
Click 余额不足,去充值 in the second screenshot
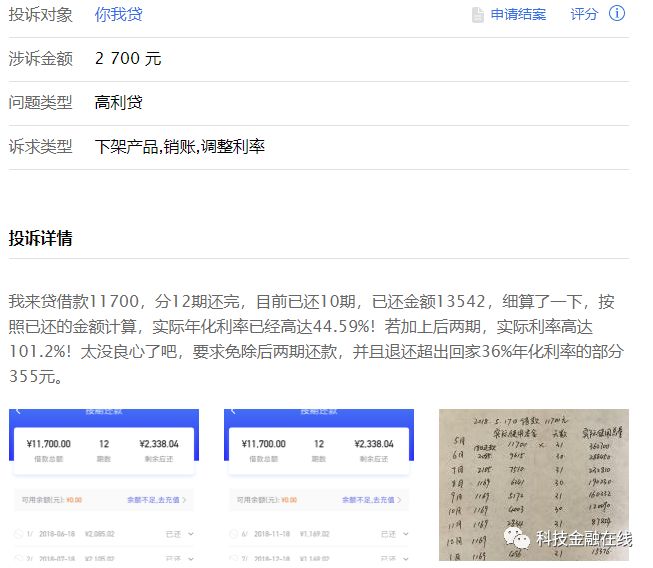(x=371, y=500)
